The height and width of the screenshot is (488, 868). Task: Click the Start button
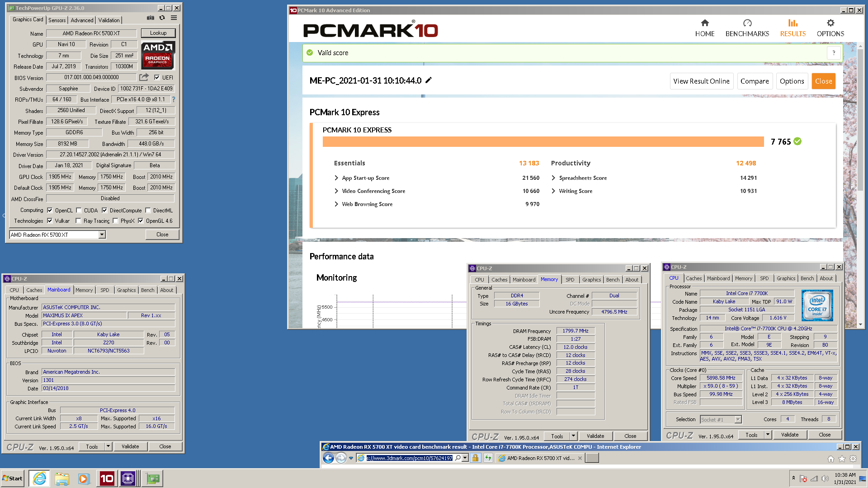click(x=13, y=479)
